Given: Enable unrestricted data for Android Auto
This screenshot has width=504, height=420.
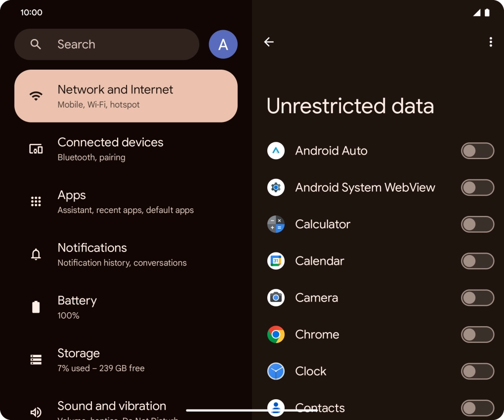Looking at the screenshot, I should pyautogui.click(x=477, y=151).
